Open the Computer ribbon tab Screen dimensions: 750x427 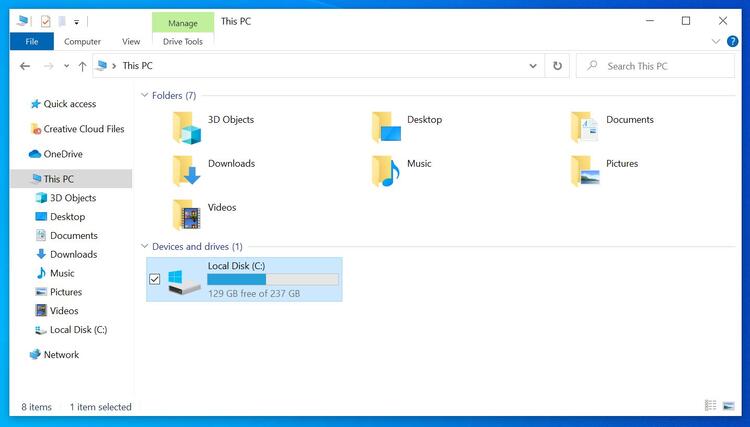(x=82, y=42)
